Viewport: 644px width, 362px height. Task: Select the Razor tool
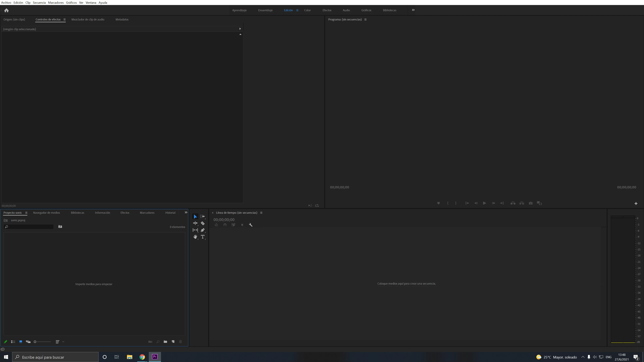point(202,223)
